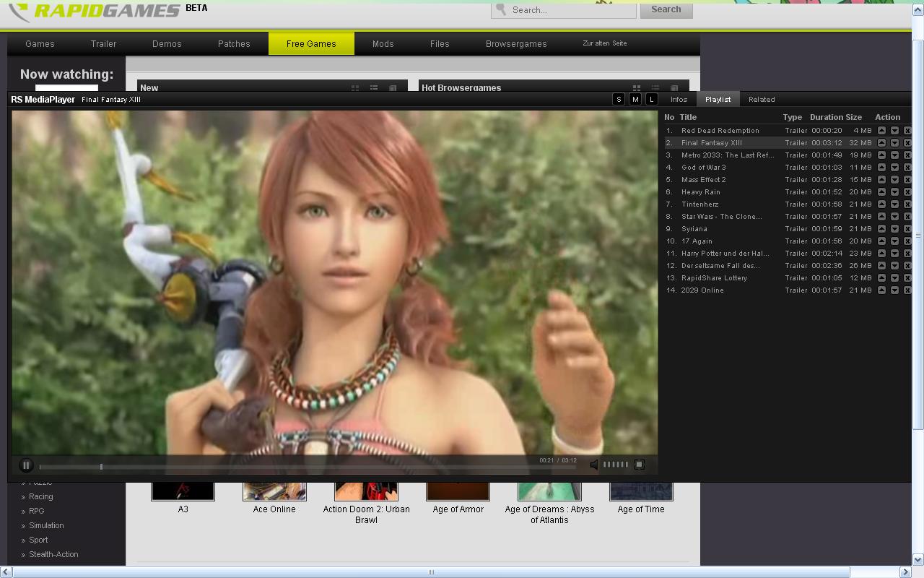Set player size to medium (M)

pyautogui.click(x=635, y=99)
